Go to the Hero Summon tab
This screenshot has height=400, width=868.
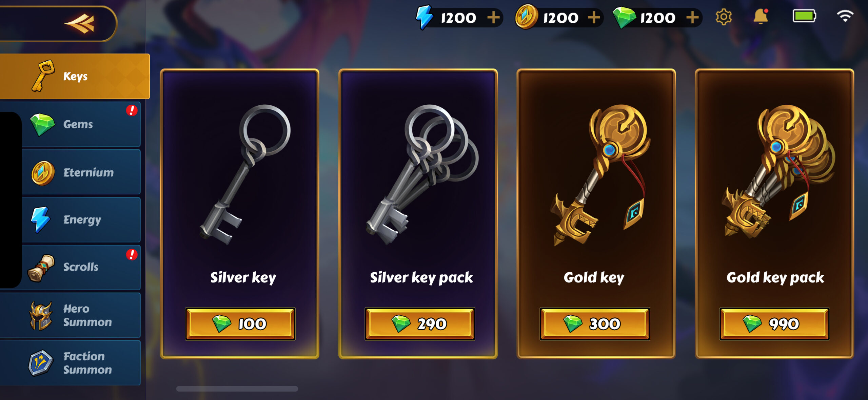pos(70,315)
